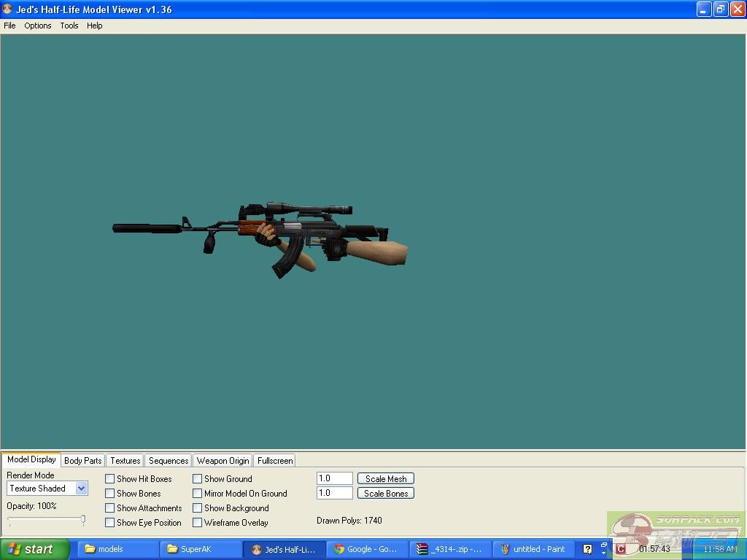747x560 pixels.
Task: Switch to the _4314-.zip archive window
Action: pyautogui.click(x=450, y=550)
